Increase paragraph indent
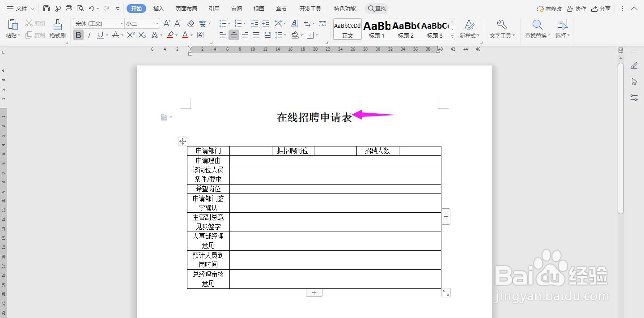Viewport: 644px width, 318px height. tap(266, 23)
